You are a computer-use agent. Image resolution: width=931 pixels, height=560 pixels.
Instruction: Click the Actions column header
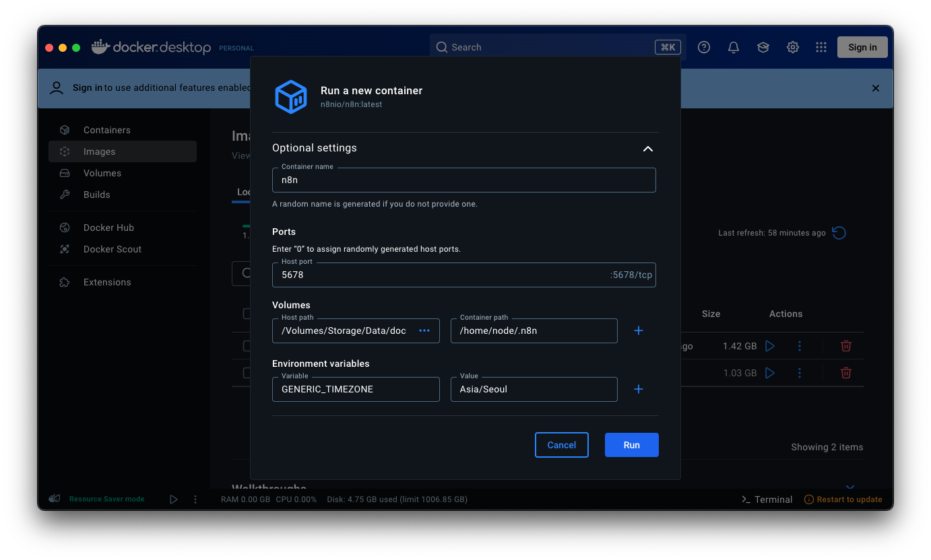point(785,314)
